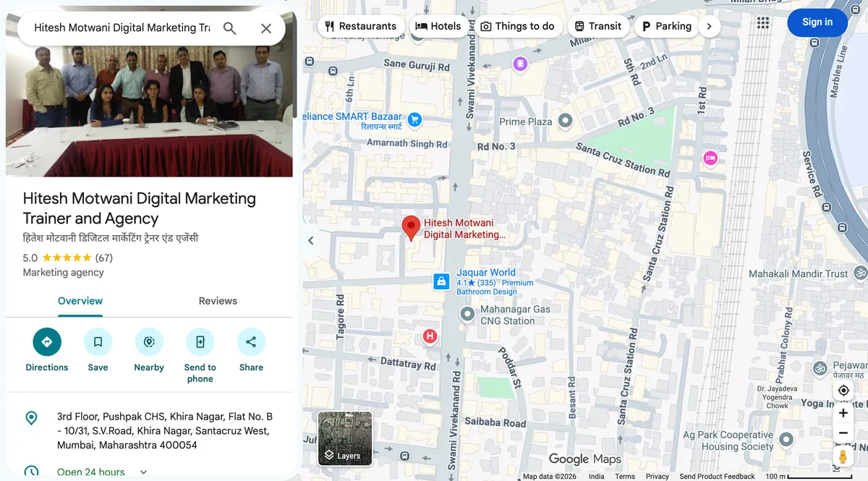Click into the search box text field

122,28
